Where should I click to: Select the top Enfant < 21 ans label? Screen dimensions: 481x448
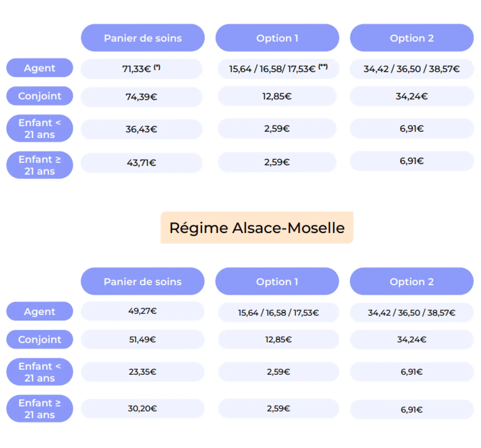(40, 128)
